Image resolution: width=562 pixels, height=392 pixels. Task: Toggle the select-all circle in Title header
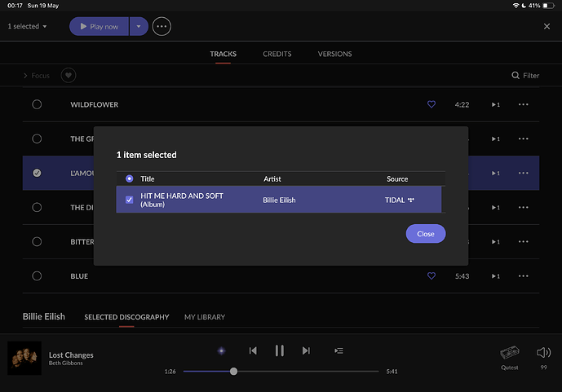point(130,178)
